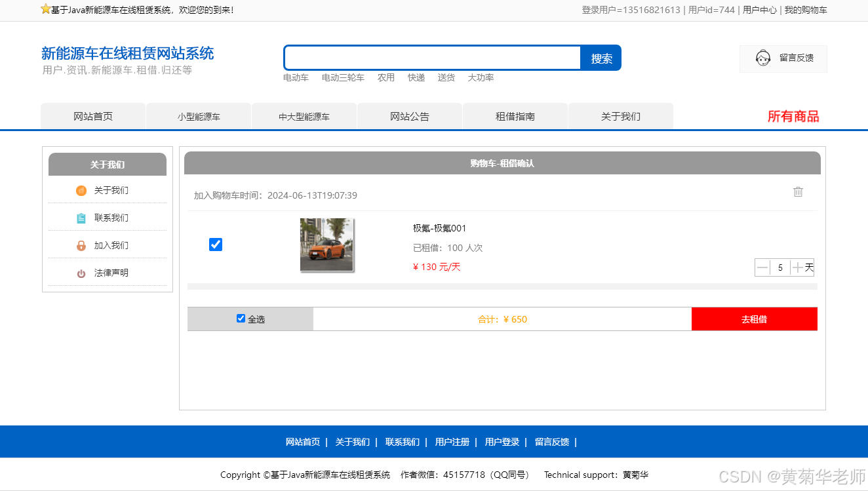The image size is (868, 491).
Task: Click the headset icon on 留言反馈 button
Action: [763, 58]
